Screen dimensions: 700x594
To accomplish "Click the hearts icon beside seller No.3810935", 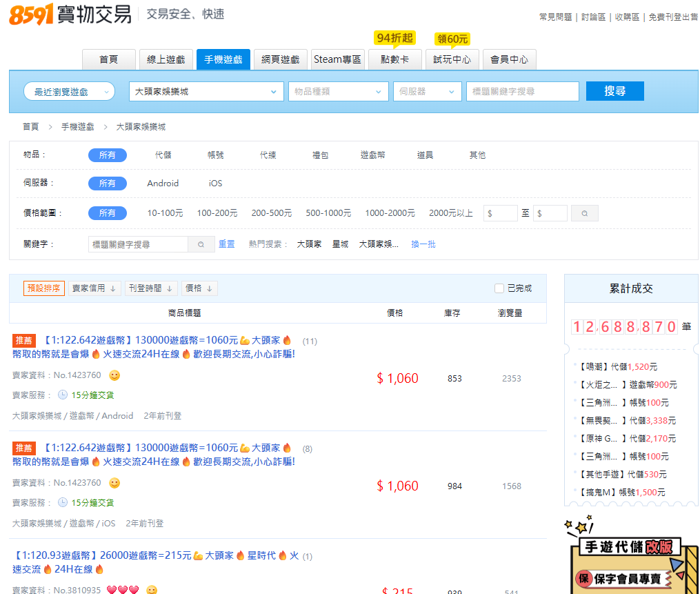I will point(123,590).
